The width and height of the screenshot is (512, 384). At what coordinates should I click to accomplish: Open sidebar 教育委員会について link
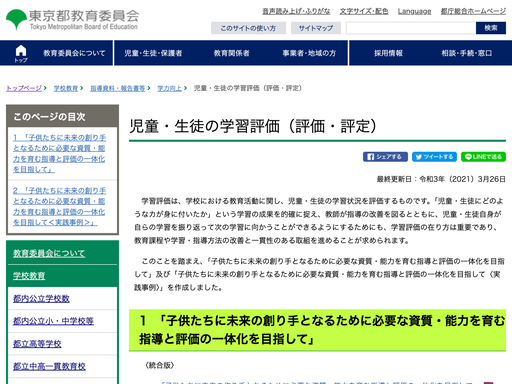click(49, 253)
